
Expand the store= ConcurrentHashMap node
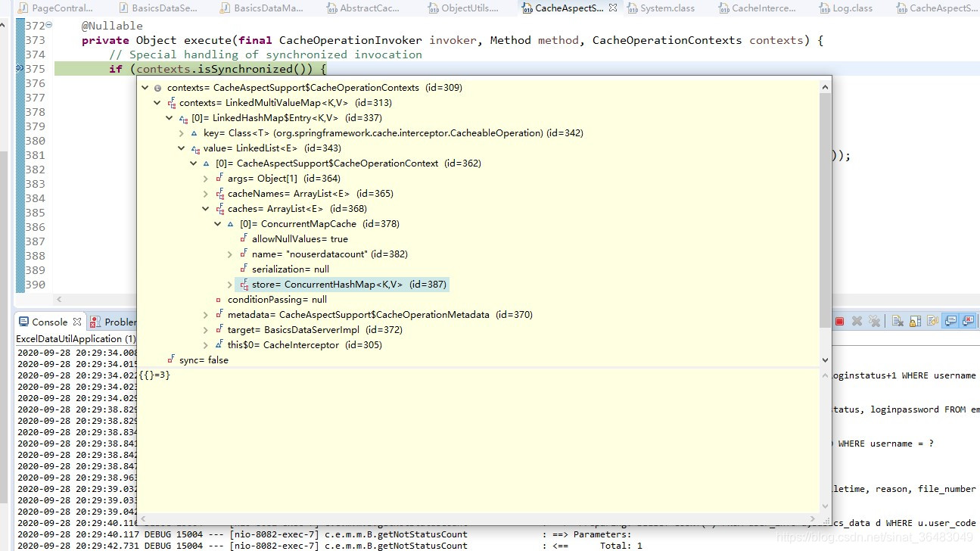pos(229,285)
